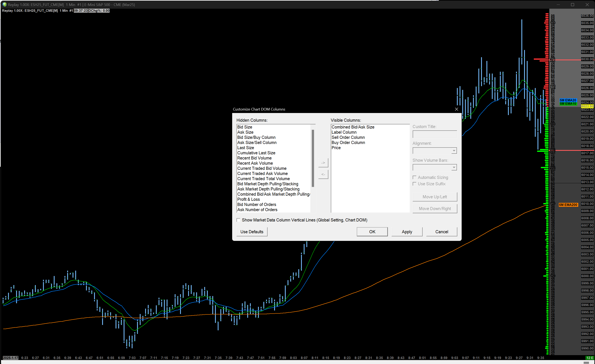Toggle the Use Size Suffix checkbox
Image resolution: width=595 pixels, height=364 pixels.
[x=415, y=184]
